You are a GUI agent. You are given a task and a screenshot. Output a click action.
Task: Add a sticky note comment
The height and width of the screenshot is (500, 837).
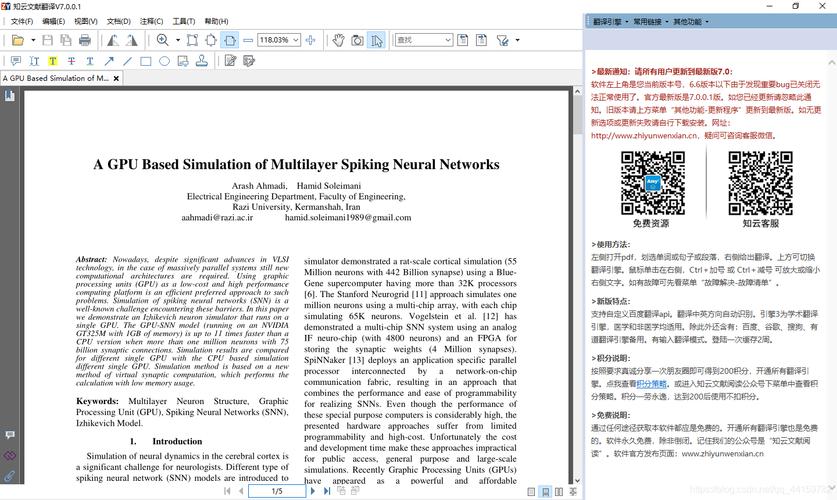(x=16, y=61)
